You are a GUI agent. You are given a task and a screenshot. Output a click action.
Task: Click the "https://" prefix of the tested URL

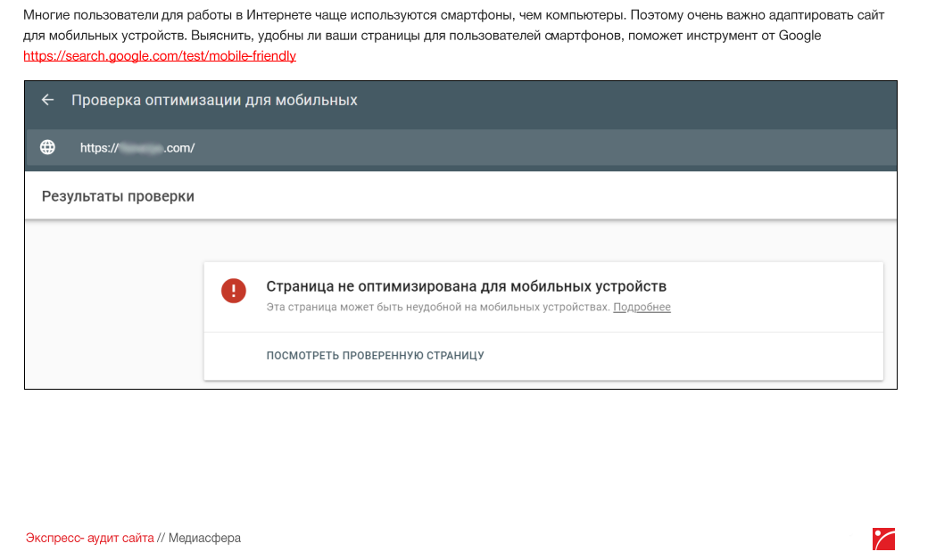click(x=98, y=148)
